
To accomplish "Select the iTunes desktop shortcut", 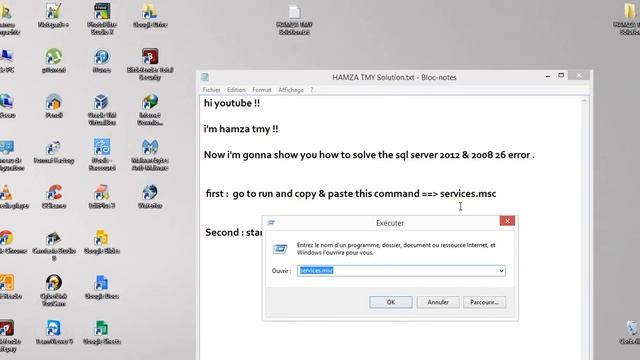I will pyautogui.click(x=102, y=60).
